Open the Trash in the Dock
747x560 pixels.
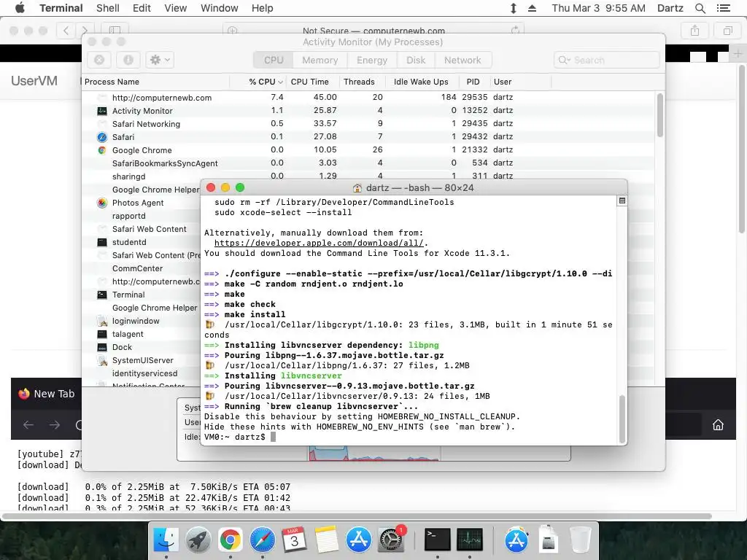click(x=580, y=540)
